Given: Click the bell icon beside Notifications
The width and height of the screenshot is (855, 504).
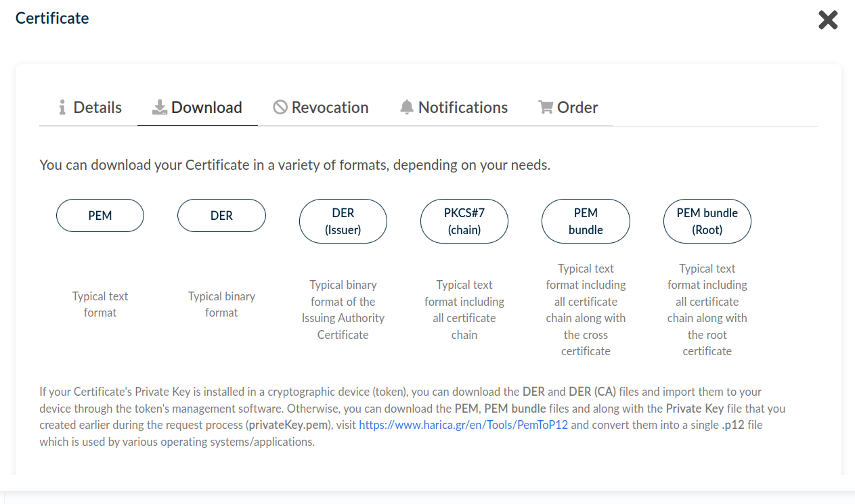Looking at the screenshot, I should pyautogui.click(x=406, y=107).
